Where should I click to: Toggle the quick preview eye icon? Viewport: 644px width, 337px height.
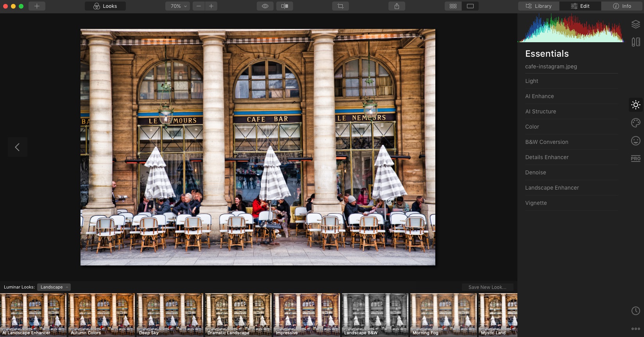pos(265,6)
